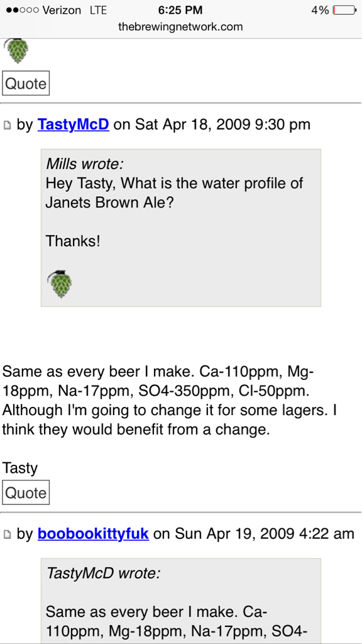
Task: Tap the battery icon in the status bar
Action: (x=344, y=10)
